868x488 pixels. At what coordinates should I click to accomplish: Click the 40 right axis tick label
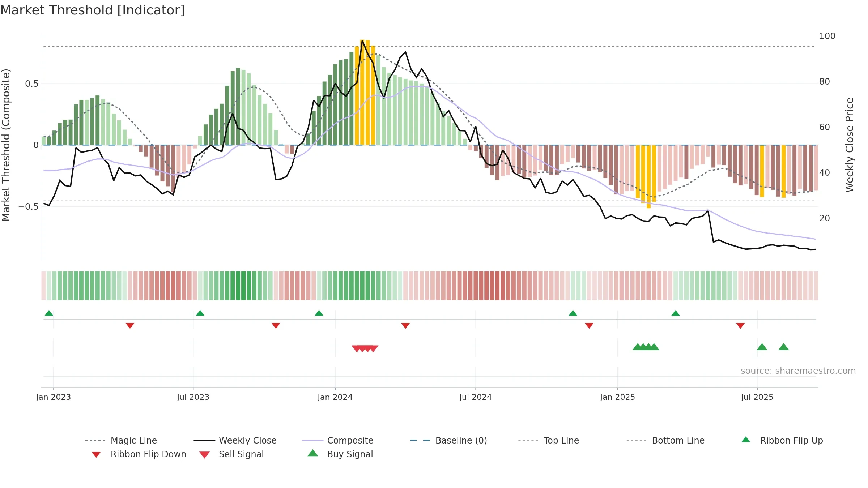[825, 173]
